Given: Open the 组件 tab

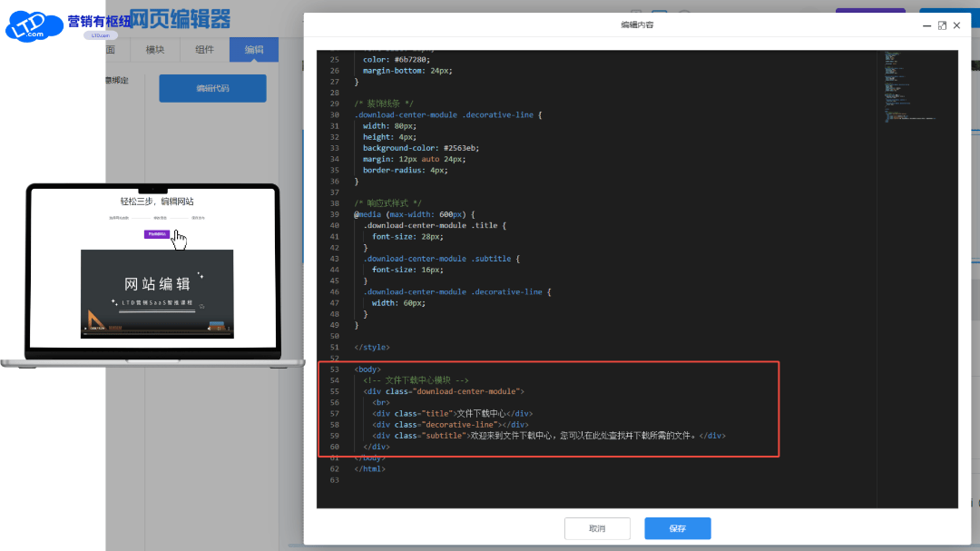Looking at the screenshot, I should click(204, 49).
